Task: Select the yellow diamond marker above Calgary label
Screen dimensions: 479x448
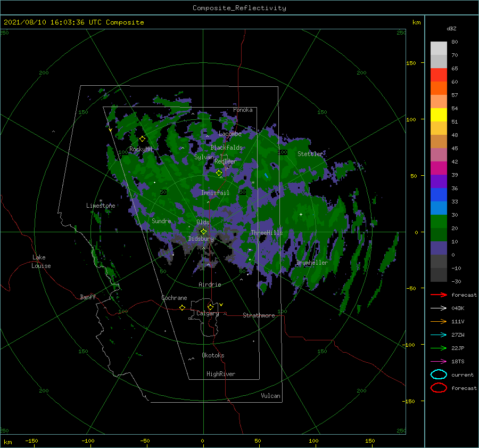Action: tap(210, 307)
